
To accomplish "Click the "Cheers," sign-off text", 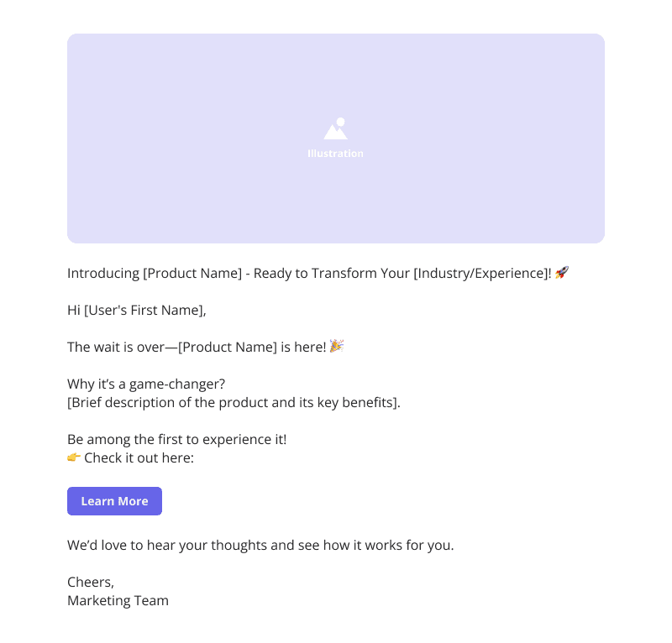I will (91, 583).
